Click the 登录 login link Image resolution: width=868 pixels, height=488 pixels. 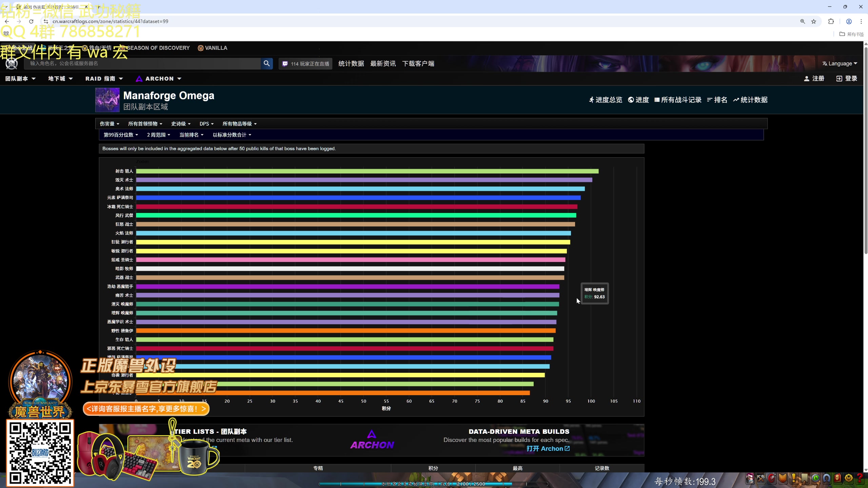[x=847, y=79]
